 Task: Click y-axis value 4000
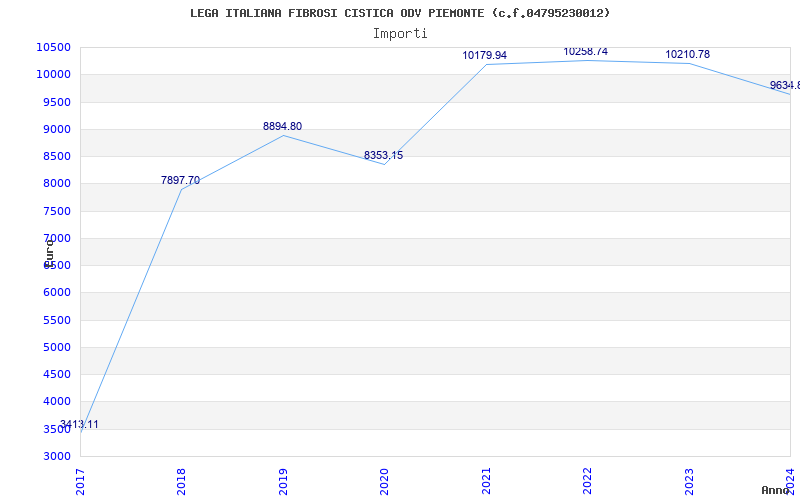(57, 402)
